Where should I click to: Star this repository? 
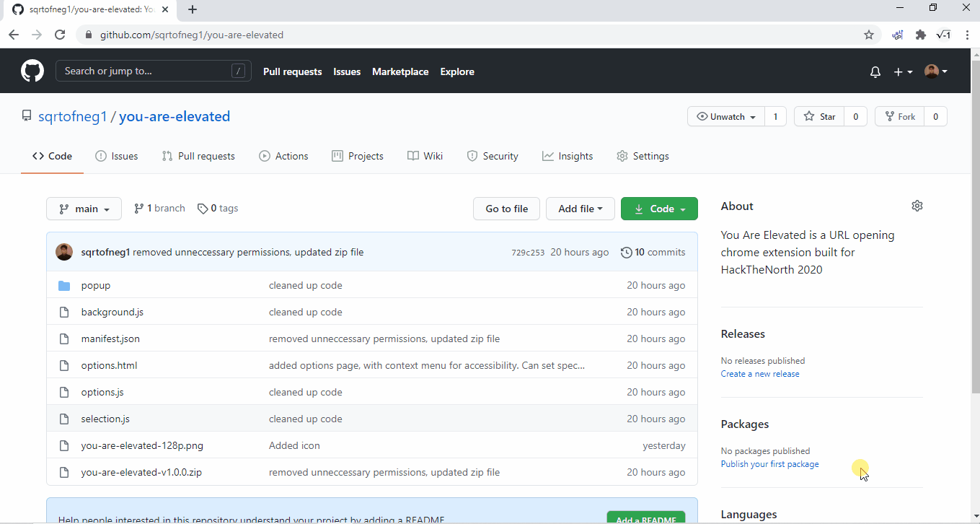point(819,117)
